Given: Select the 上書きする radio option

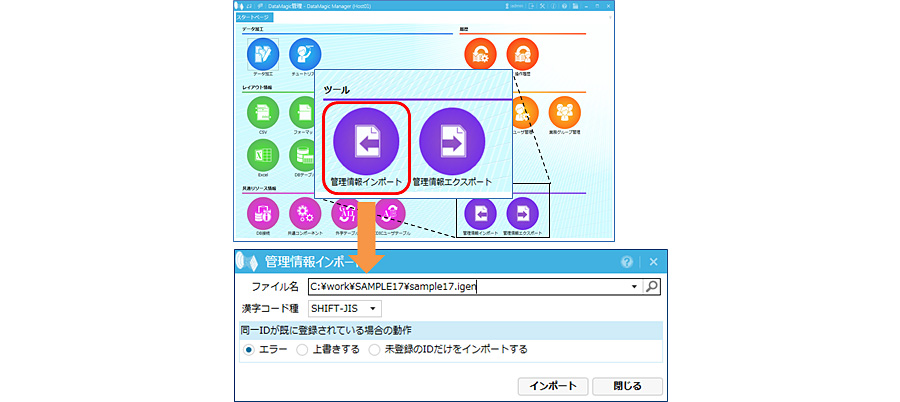Looking at the screenshot, I should pyautogui.click(x=302, y=349).
